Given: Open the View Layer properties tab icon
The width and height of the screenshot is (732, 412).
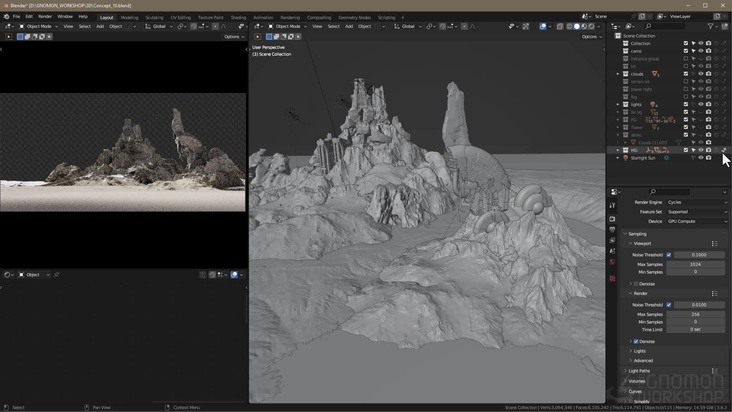Looking at the screenshot, I should [612, 240].
